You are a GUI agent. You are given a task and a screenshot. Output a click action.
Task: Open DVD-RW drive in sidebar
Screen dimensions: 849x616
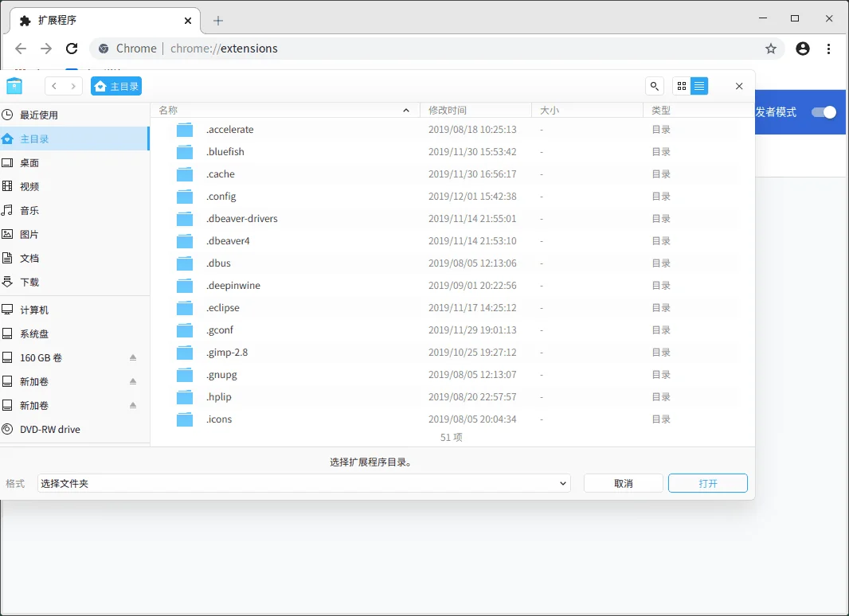pyautogui.click(x=74, y=429)
